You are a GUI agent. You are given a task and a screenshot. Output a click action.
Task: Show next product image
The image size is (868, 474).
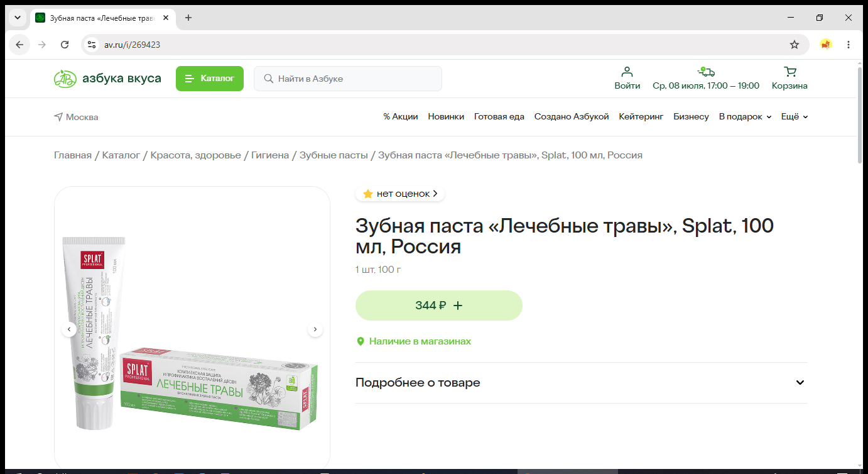[x=315, y=329]
